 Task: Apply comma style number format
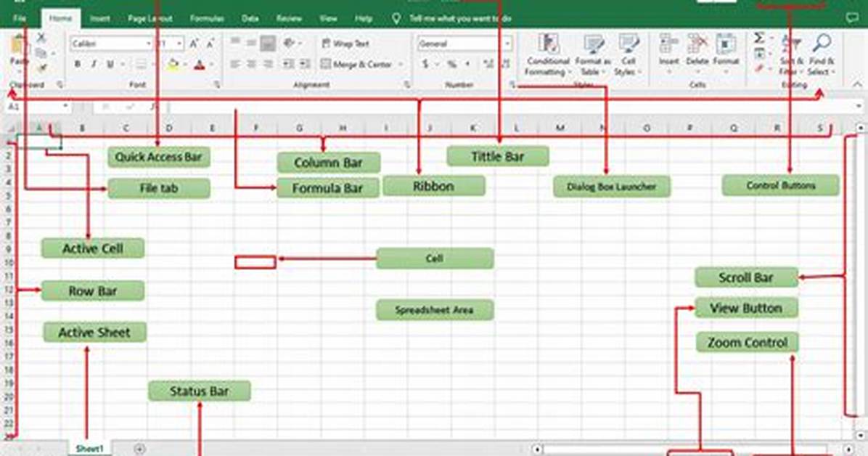click(468, 65)
